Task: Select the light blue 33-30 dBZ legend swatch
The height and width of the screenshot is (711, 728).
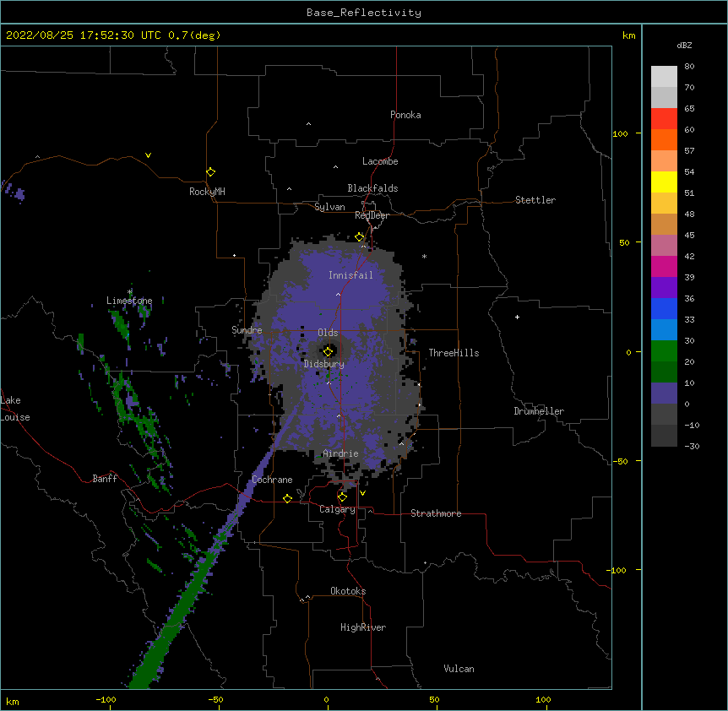Action: pyautogui.click(x=664, y=330)
